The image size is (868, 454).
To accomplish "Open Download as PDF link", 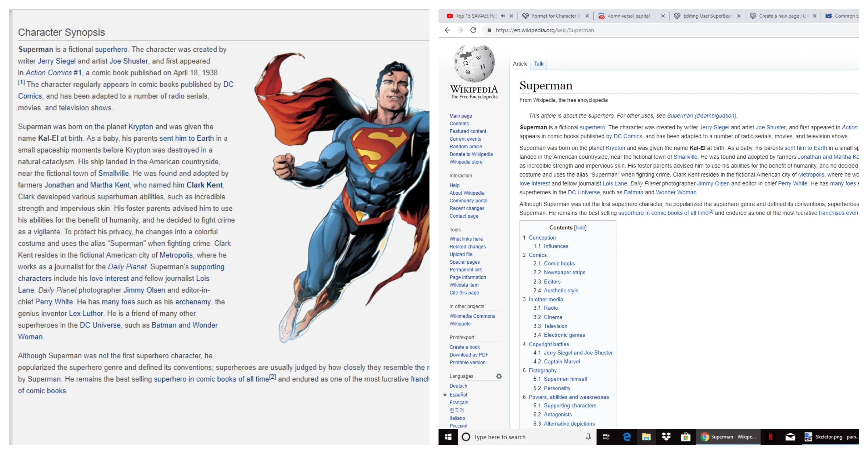I will click(468, 354).
